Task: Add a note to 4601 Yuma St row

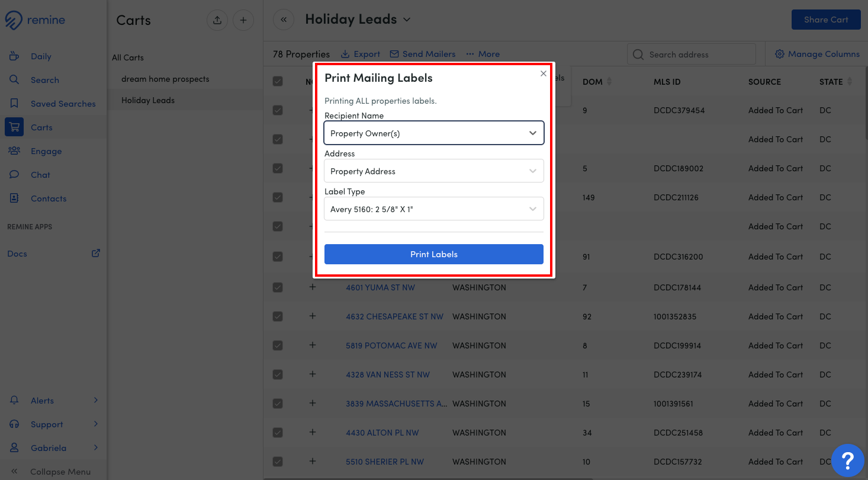Action: [x=313, y=287]
